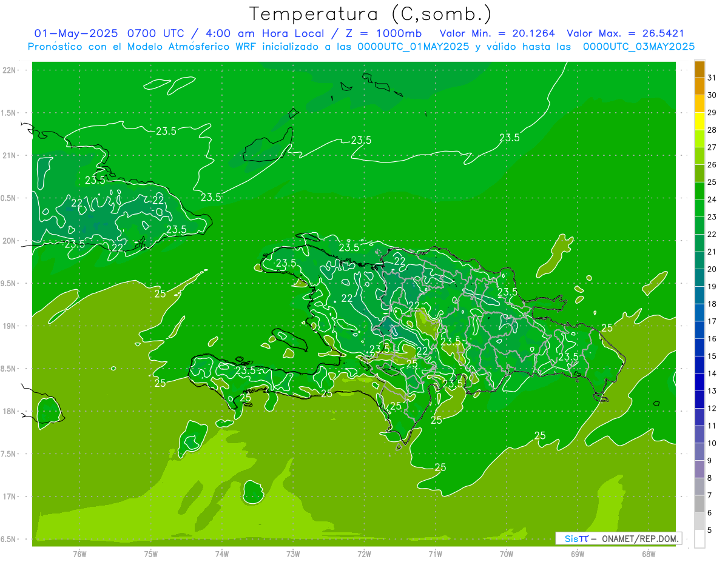Click the '5' colorbar scale value
Image resolution: width=728 pixels, height=562 pixels.
click(x=710, y=530)
